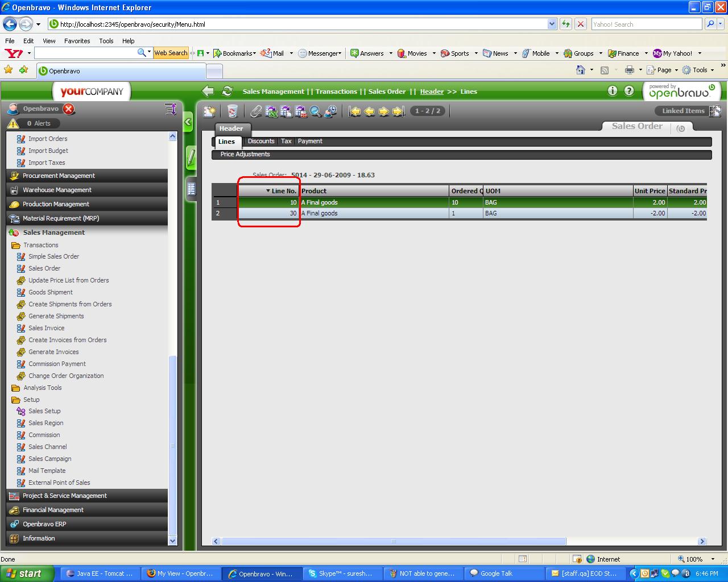Click the Linked Items icon
The width and height of the screenshot is (728, 582).
click(715, 111)
